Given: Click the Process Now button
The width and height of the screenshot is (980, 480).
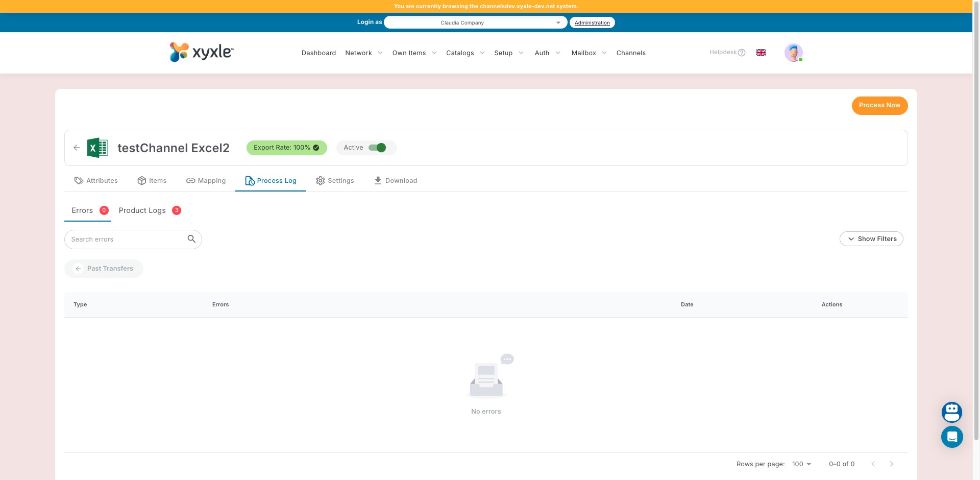Looking at the screenshot, I should (x=879, y=105).
